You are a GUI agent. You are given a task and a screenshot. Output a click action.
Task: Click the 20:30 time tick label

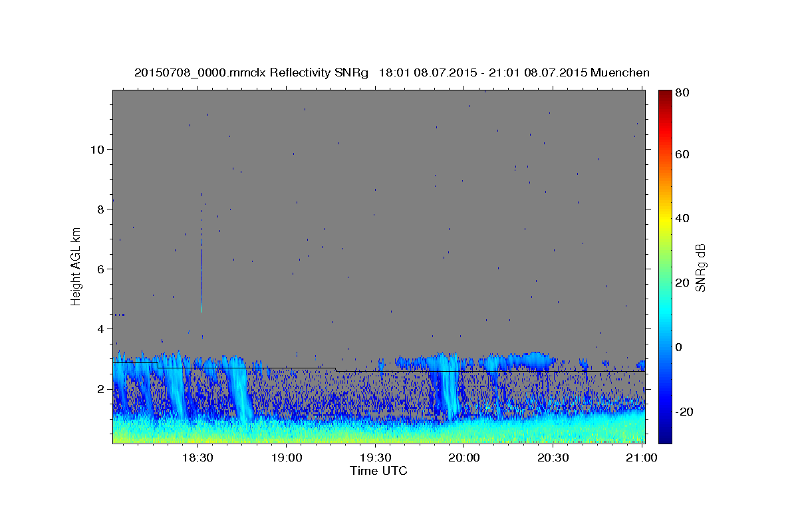click(x=553, y=458)
